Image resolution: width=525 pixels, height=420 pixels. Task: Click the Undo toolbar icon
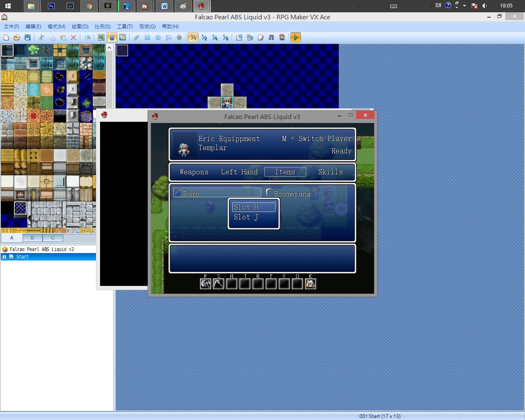[87, 37]
